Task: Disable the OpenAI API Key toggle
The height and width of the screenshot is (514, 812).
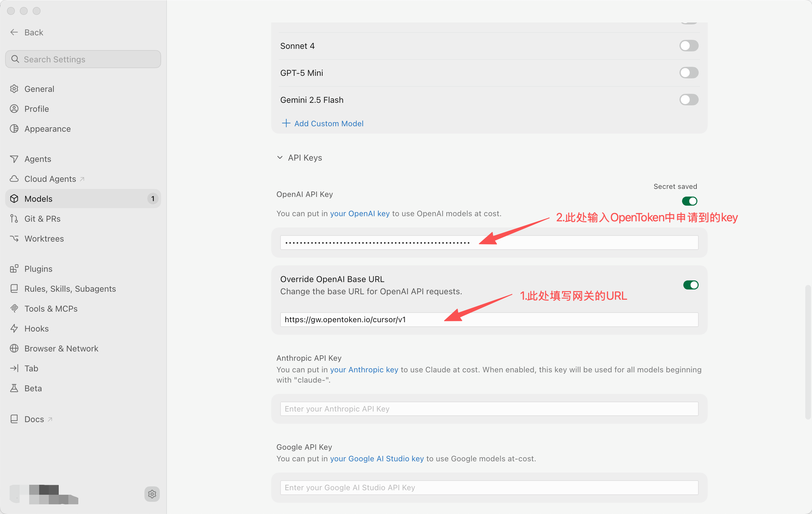Action: (689, 201)
